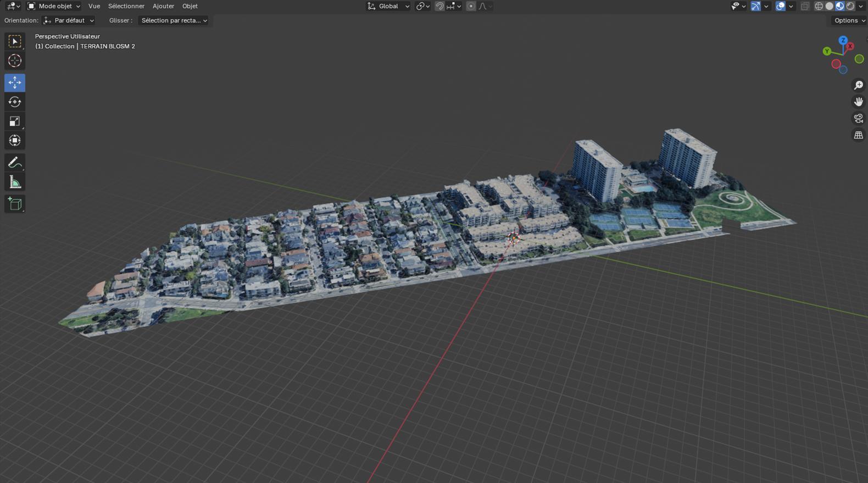Open the Glisser selection mode dropdown
Viewport: 868px width, 483px height.
[x=173, y=20]
